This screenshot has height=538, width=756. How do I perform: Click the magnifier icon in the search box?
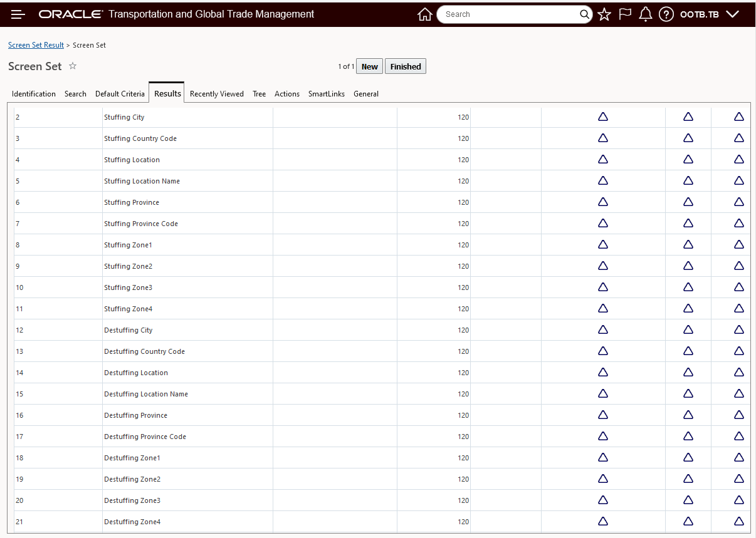pyautogui.click(x=584, y=14)
